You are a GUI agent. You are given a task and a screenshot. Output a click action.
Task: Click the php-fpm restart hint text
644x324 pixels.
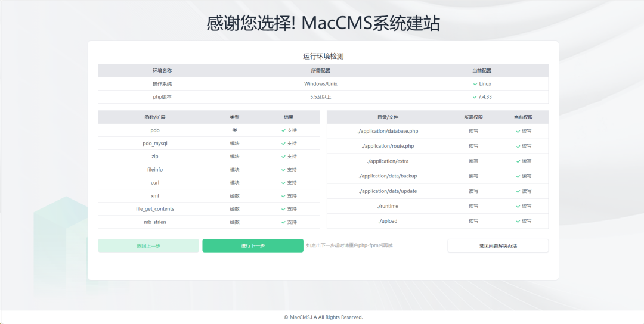(x=349, y=245)
